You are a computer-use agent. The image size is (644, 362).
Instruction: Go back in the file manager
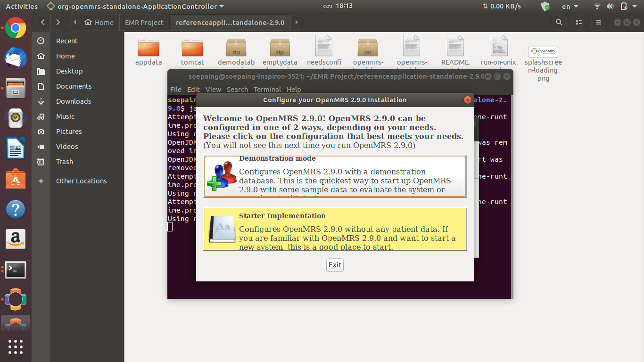click(x=43, y=22)
